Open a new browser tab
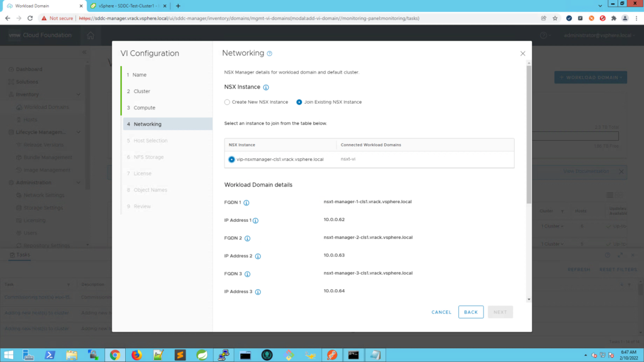This screenshot has width=644, height=362. click(x=178, y=6)
